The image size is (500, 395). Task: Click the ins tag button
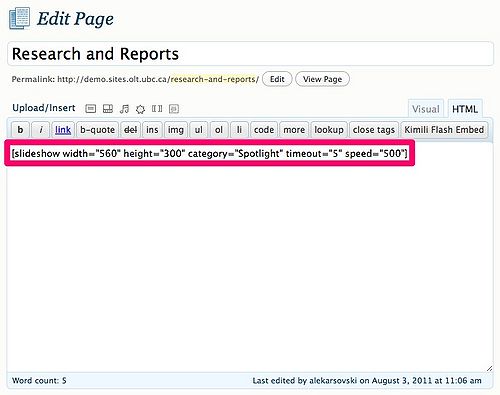click(x=152, y=129)
